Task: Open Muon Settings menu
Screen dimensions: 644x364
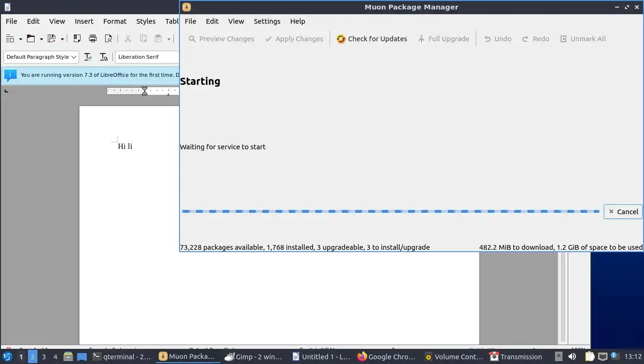Action: 267,21
